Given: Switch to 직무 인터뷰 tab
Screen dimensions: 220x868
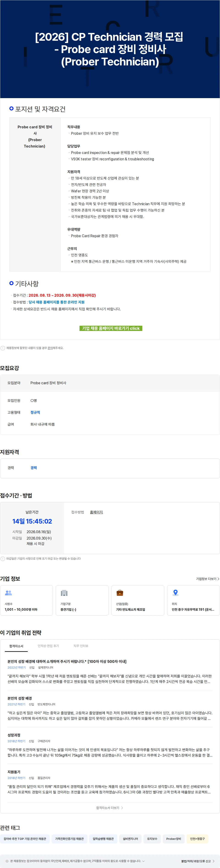Looking at the screenshot, I should tap(81, 646).
